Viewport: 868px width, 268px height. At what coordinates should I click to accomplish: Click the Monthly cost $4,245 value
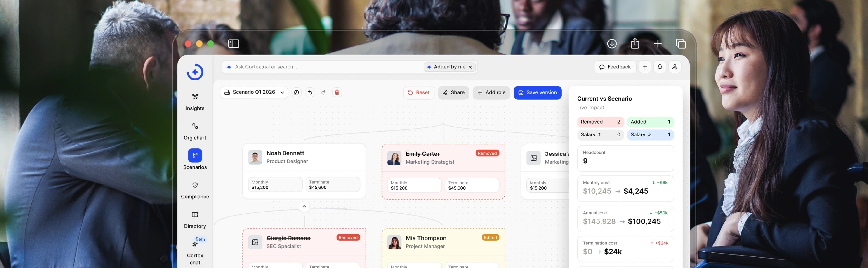click(x=635, y=191)
